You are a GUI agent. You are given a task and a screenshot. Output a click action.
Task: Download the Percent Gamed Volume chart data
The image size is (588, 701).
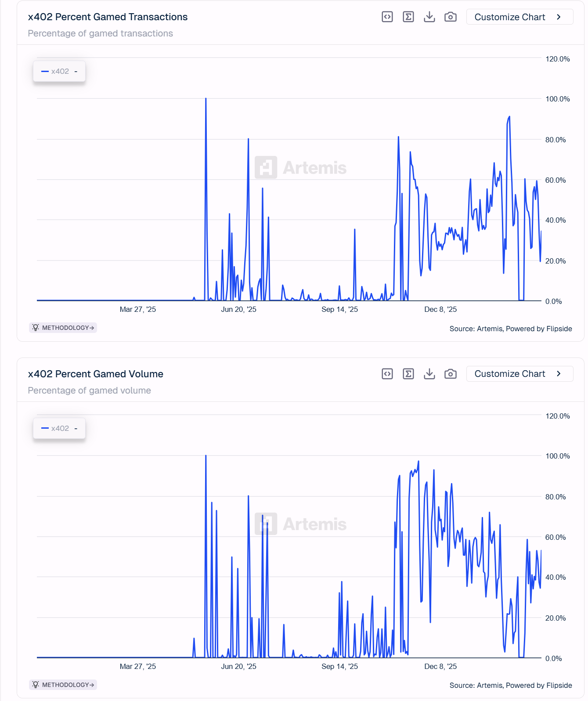point(429,374)
